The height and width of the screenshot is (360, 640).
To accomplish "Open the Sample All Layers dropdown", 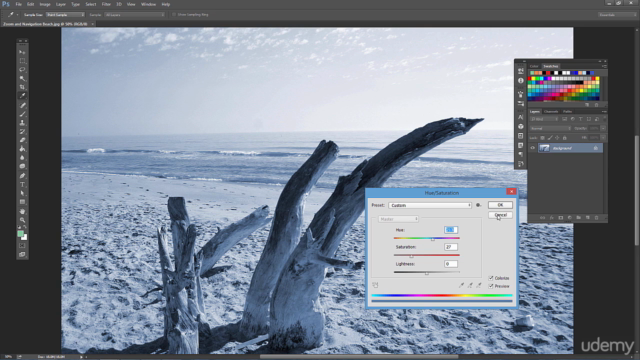I will click(134, 15).
